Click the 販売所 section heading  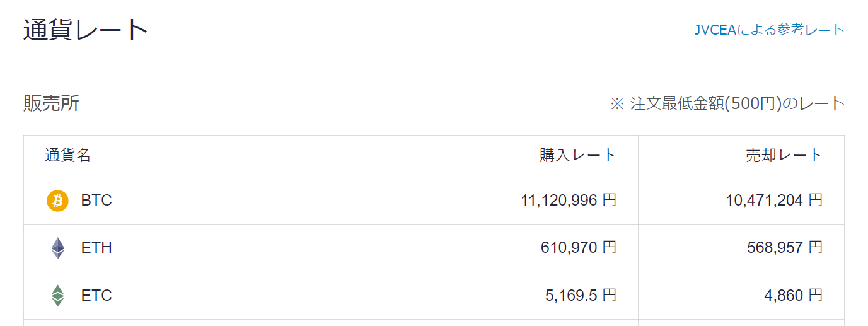click(51, 103)
